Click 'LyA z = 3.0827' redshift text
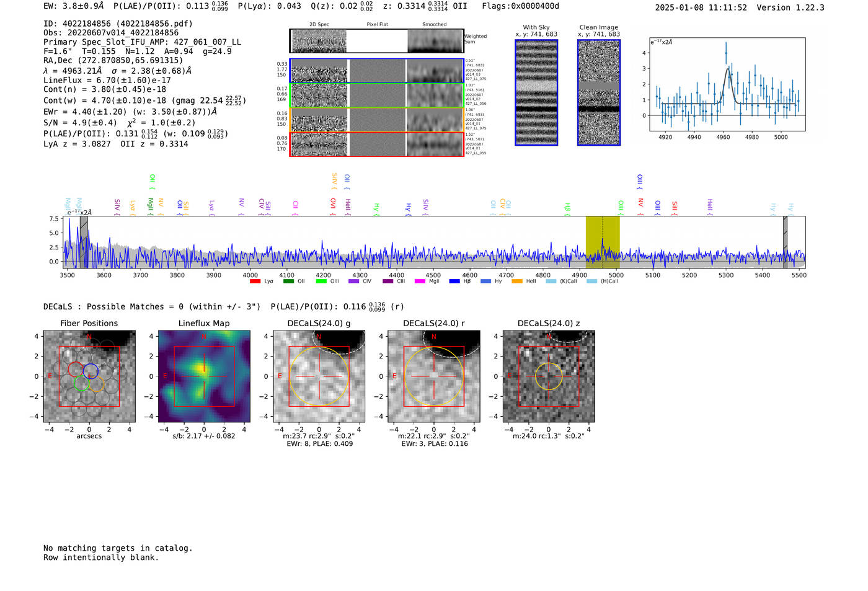Viewport: 868px width, 591px height. tap(77, 144)
